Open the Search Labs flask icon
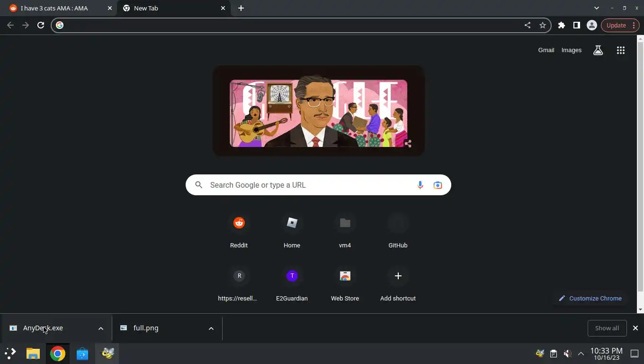 click(598, 50)
